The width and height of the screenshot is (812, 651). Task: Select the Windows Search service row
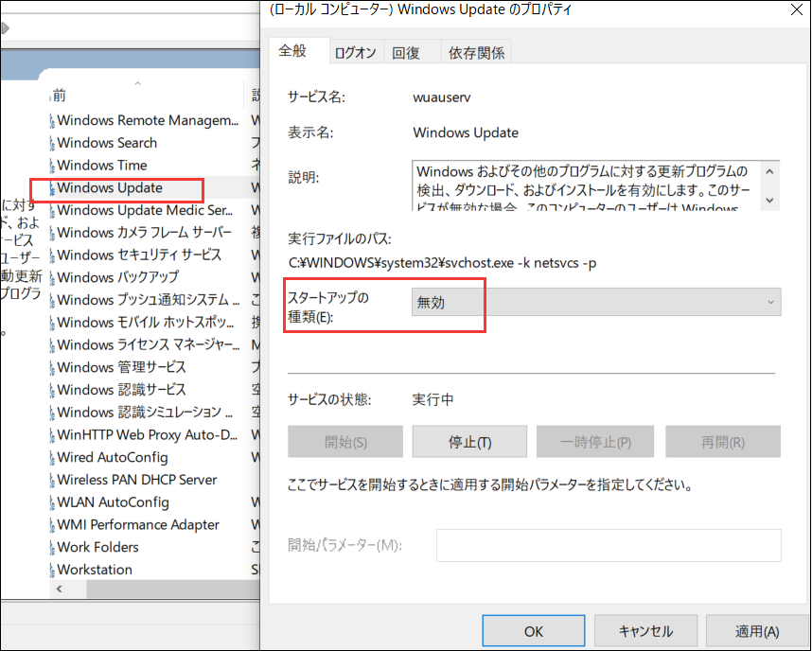pos(154,143)
